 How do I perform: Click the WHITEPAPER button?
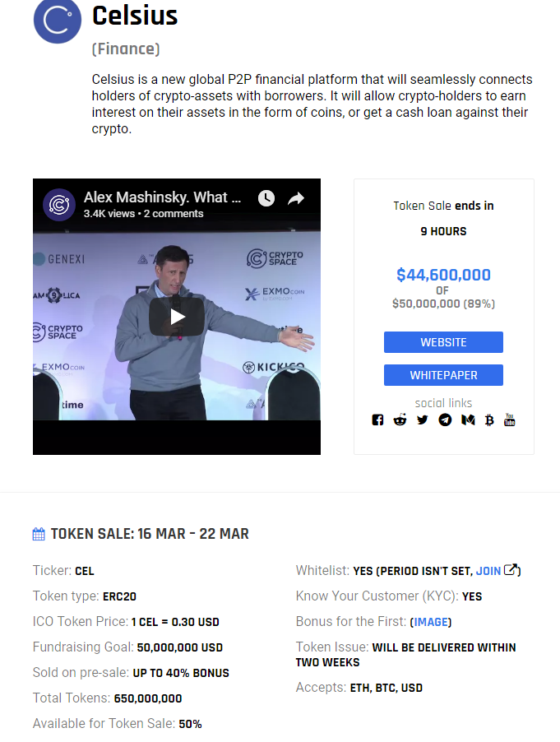[444, 375]
